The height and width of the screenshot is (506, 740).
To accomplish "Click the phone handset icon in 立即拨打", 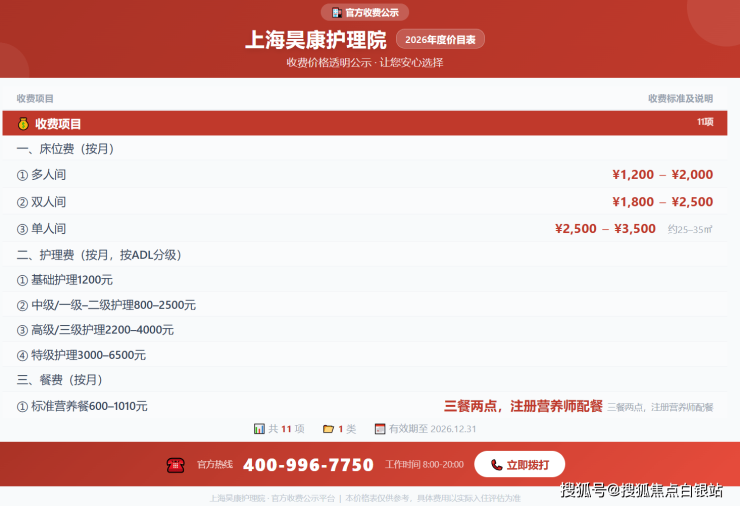I will (x=496, y=465).
